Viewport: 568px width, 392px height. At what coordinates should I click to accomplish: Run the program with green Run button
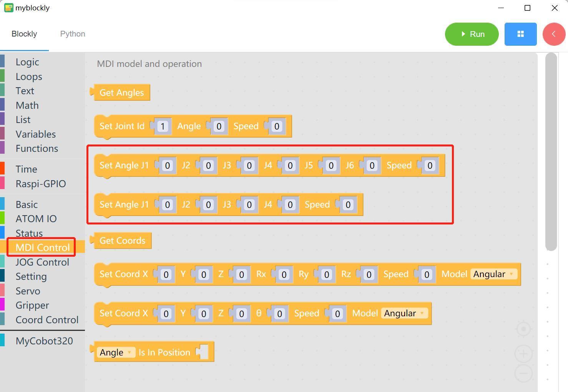coord(472,34)
